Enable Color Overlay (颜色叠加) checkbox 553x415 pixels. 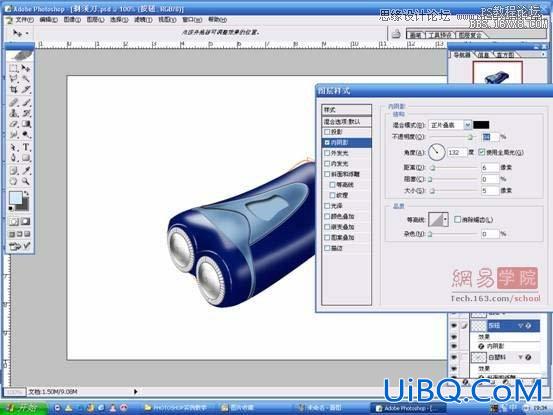[x=327, y=216]
